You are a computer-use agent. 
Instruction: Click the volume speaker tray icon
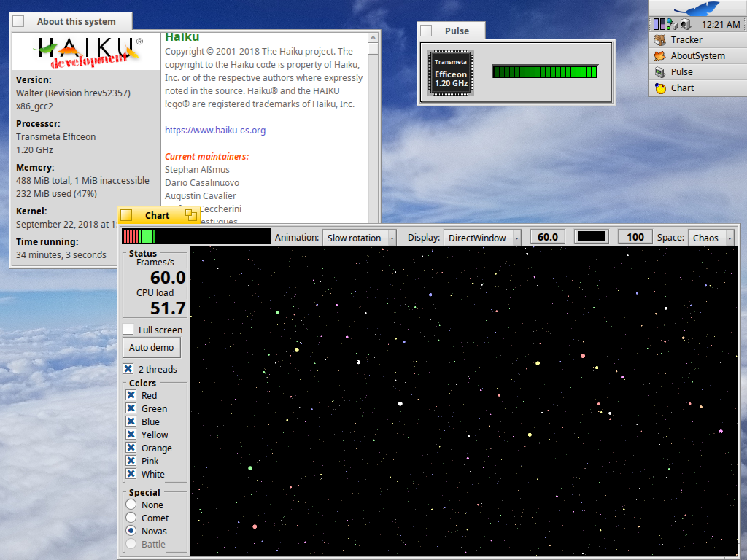pyautogui.click(x=686, y=24)
